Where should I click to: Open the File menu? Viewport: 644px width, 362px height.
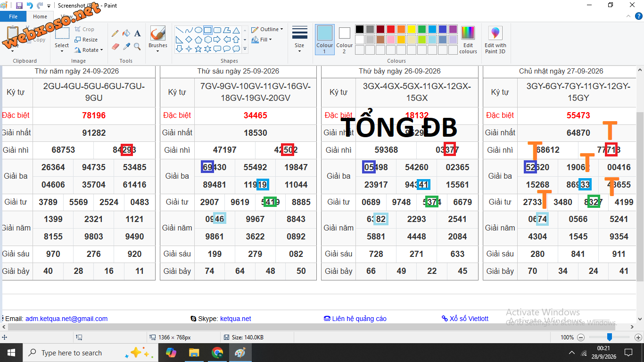(13, 16)
